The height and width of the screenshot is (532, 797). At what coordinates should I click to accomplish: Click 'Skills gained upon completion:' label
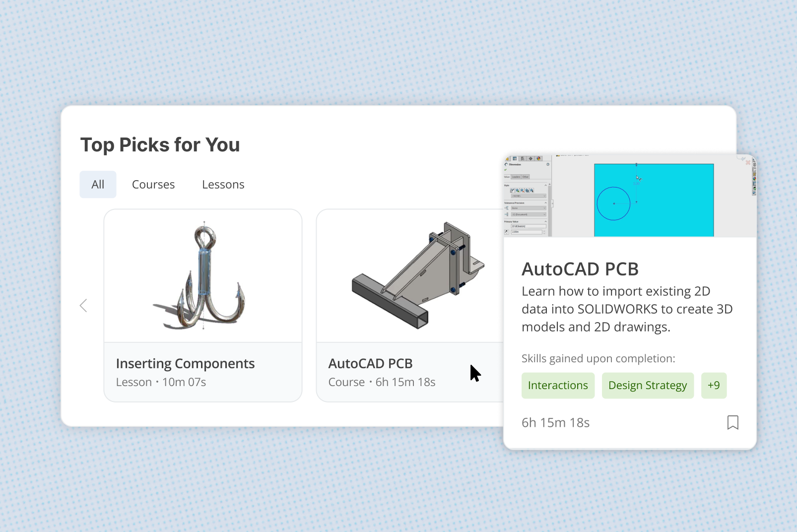point(598,358)
